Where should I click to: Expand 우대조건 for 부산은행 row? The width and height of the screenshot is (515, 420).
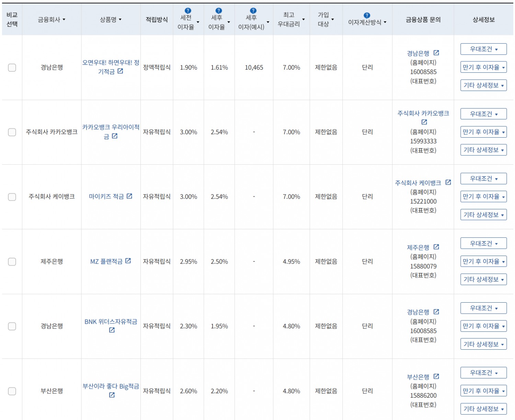483,373
